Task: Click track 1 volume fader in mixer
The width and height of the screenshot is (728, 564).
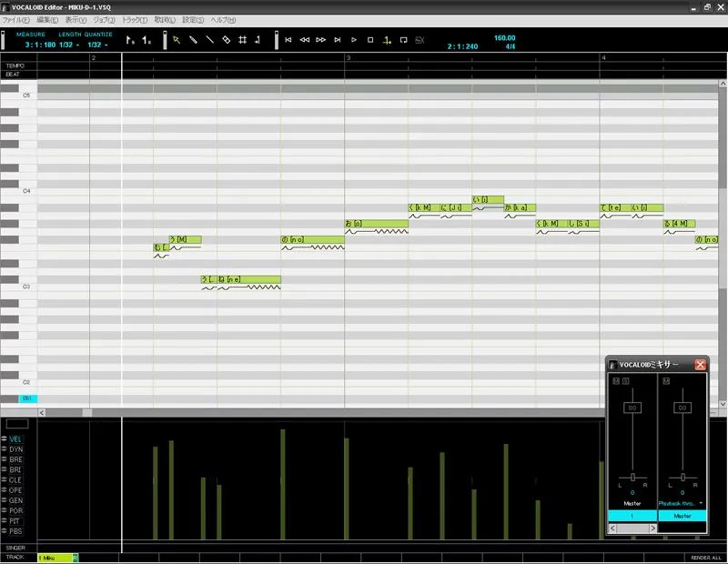Action: [x=632, y=408]
